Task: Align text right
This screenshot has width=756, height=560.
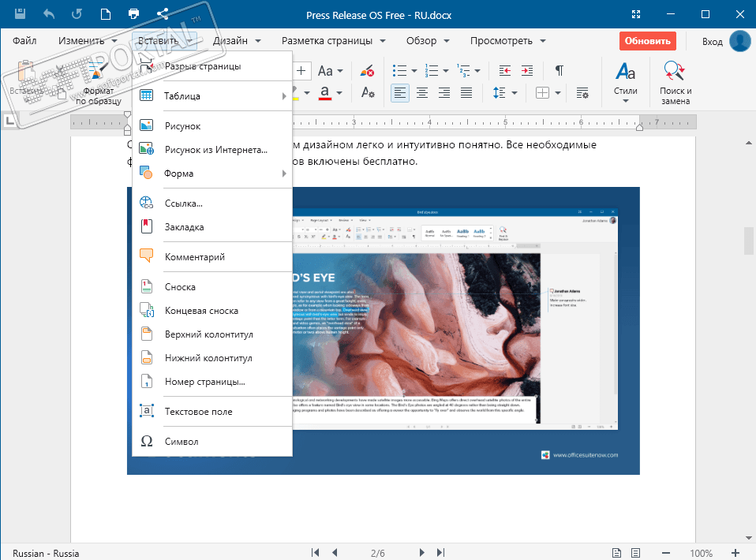Action: [x=444, y=92]
